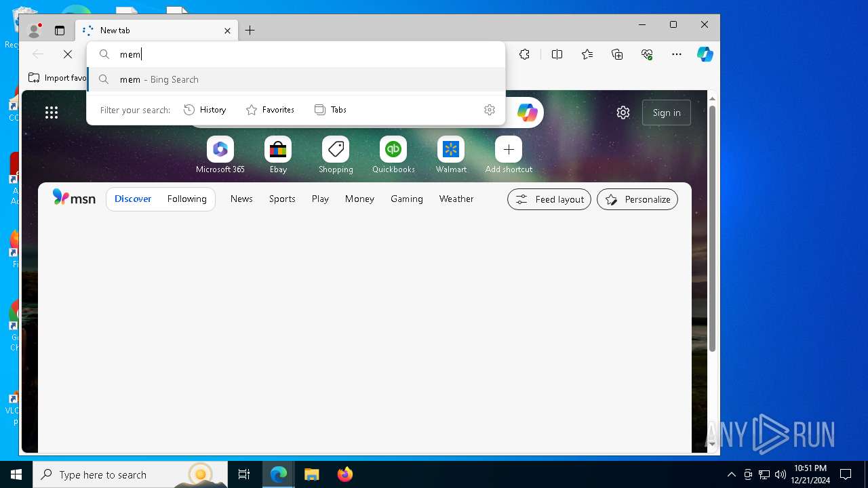Open the Favorites star list icon
Viewport: 868px width, 488px height.
click(587, 54)
